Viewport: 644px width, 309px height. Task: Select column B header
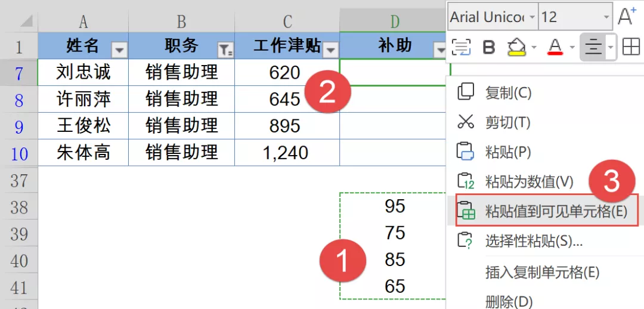click(x=181, y=22)
